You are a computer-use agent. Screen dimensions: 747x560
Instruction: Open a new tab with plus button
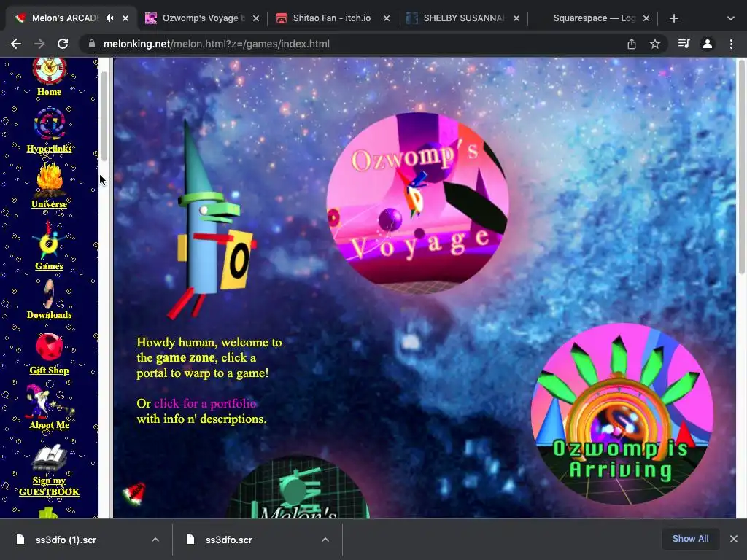tap(673, 18)
